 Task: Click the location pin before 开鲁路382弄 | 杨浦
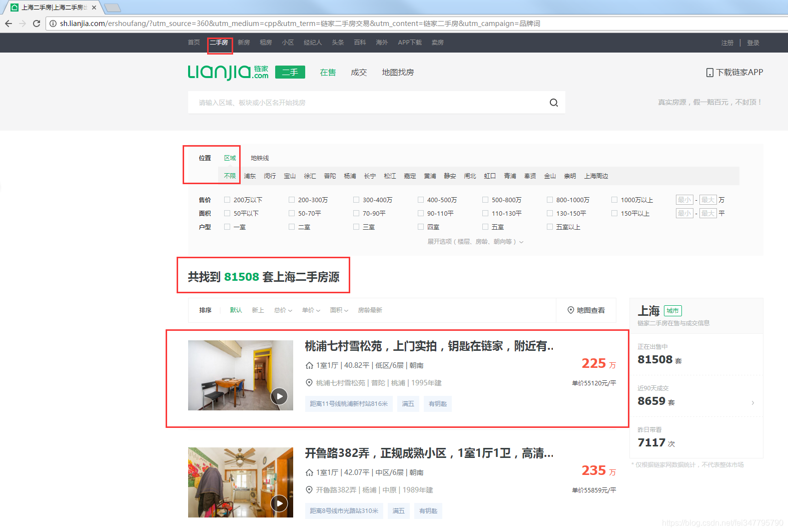(309, 490)
